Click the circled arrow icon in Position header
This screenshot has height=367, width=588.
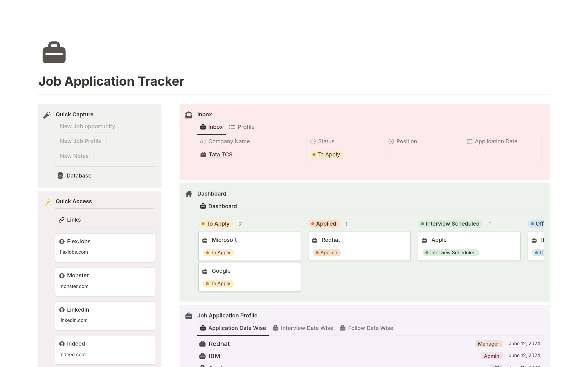click(x=391, y=141)
